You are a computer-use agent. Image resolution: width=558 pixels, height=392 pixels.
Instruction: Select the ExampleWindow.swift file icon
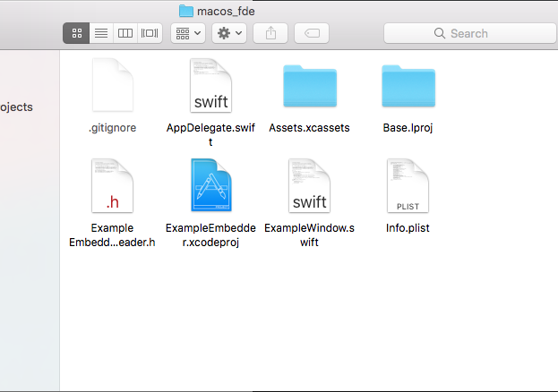[x=310, y=185]
